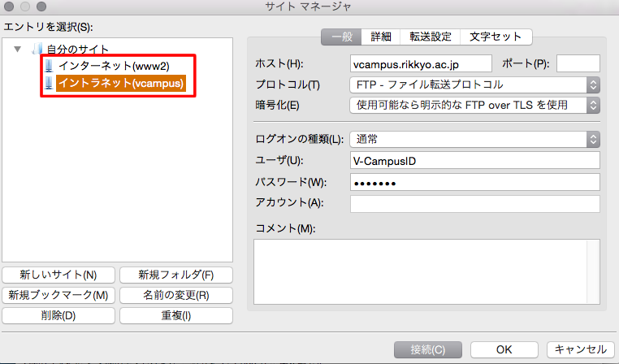Click the ホスト(H) input field

click(421, 63)
